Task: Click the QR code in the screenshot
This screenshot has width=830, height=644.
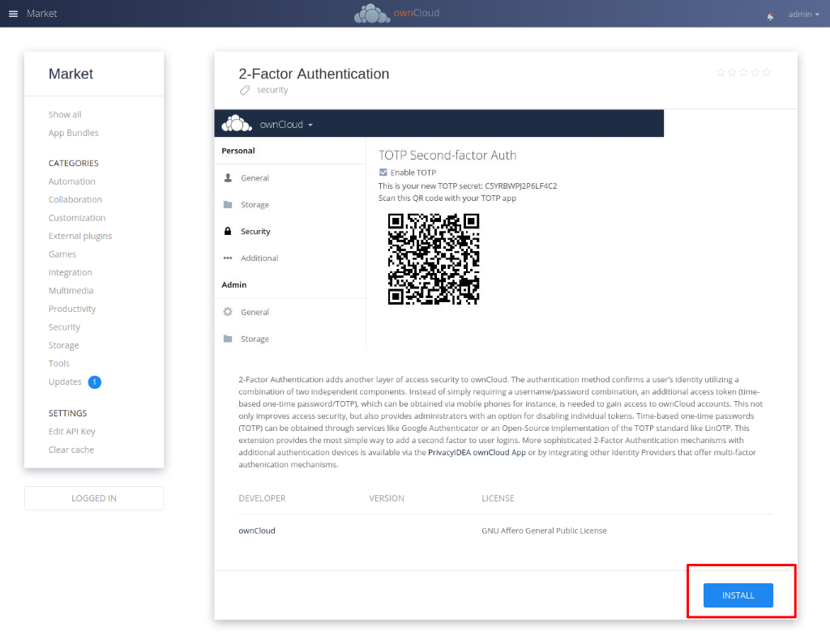Action: (434, 258)
